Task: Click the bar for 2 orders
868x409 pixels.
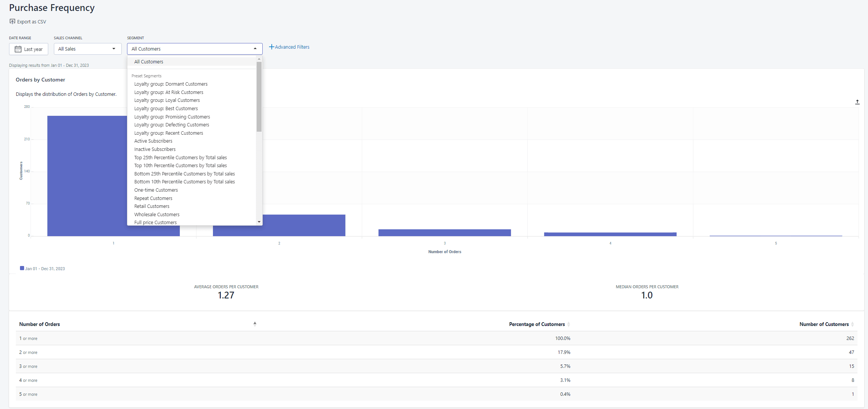Action: [x=279, y=225]
